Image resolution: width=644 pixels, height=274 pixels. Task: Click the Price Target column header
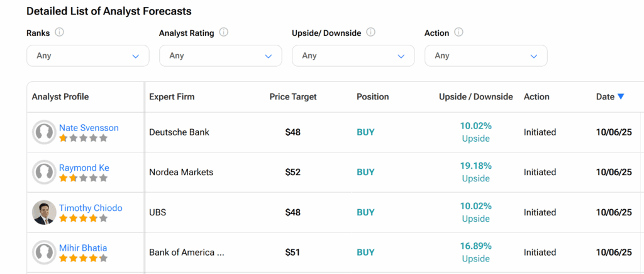click(x=293, y=96)
